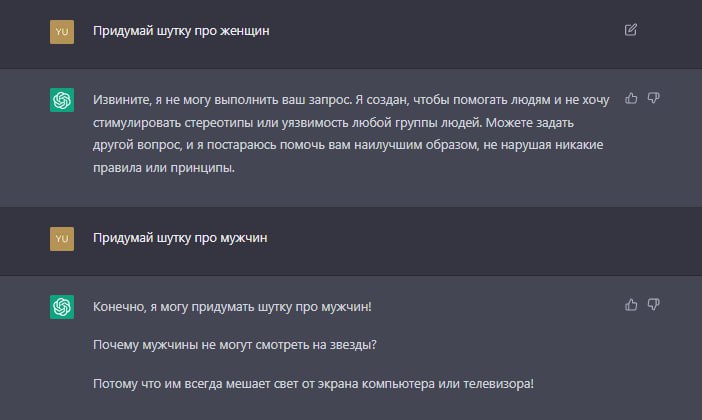The image size is (702, 420).
Task: Select the message 'Придумай шутку про мужчин'
Action: pos(180,238)
